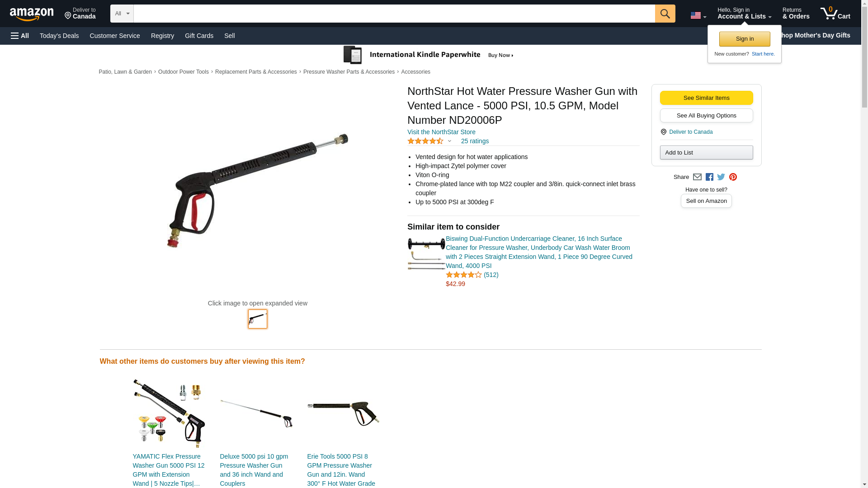Viewport: 868px width, 488px height.
Task: Open Gift Cards menu item
Action: (199, 36)
